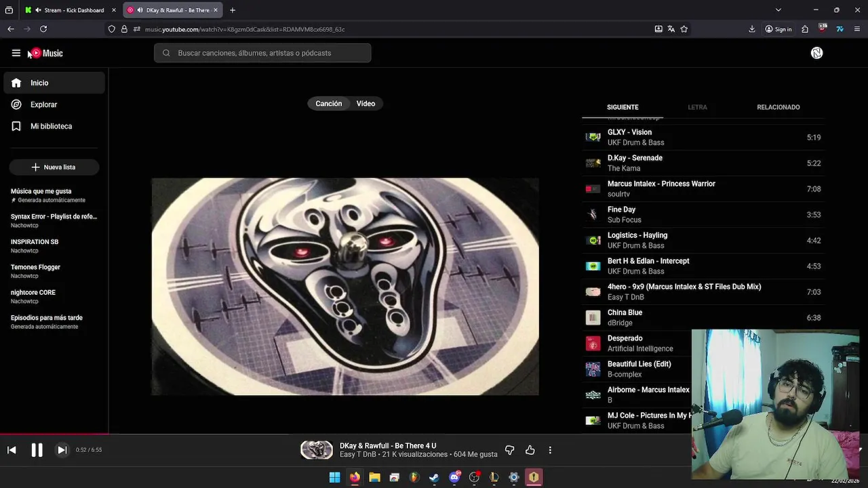Open Steam from taskbar
This screenshot has height=488, width=868.
[x=434, y=478]
